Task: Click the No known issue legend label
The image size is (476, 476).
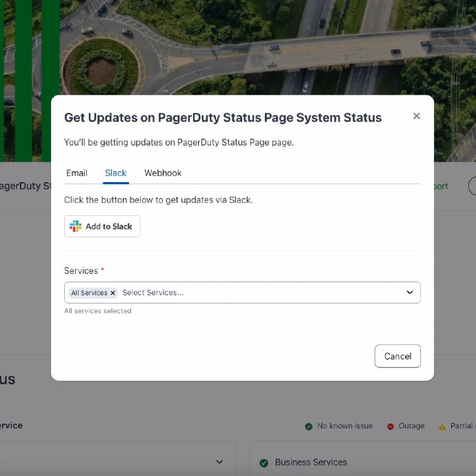Action: tap(344, 426)
